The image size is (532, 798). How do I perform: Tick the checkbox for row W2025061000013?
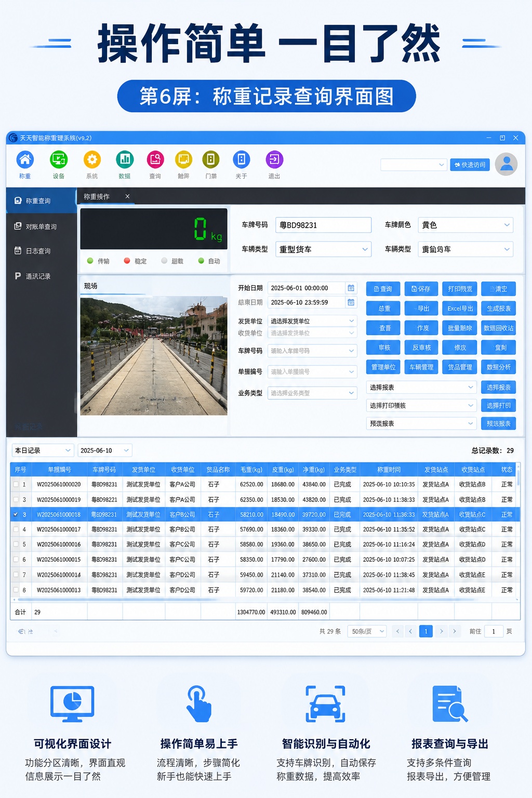[16, 590]
